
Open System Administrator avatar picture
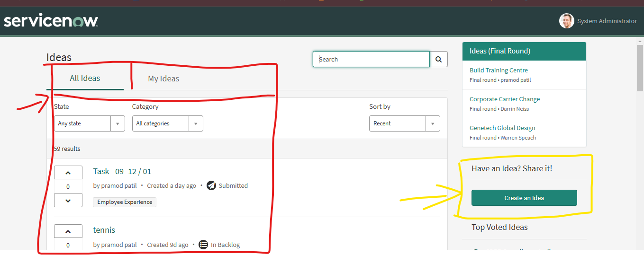tap(566, 21)
